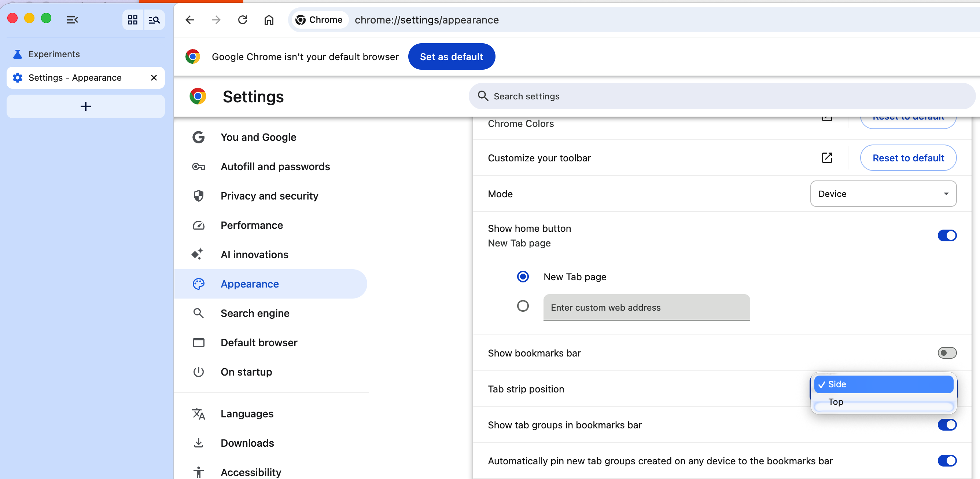This screenshot has height=479, width=980.
Task: Switch to the Experiments tab
Action: click(x=54, y=54)
